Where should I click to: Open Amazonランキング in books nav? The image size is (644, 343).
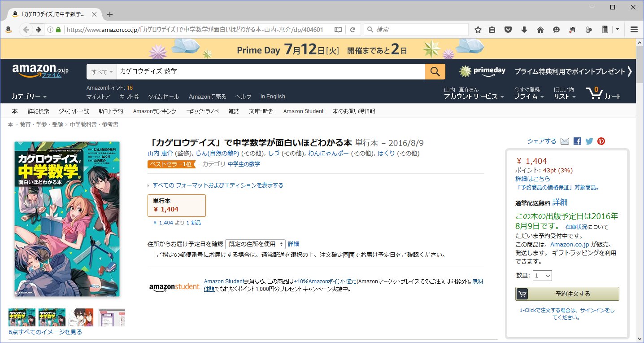[155, 111]
